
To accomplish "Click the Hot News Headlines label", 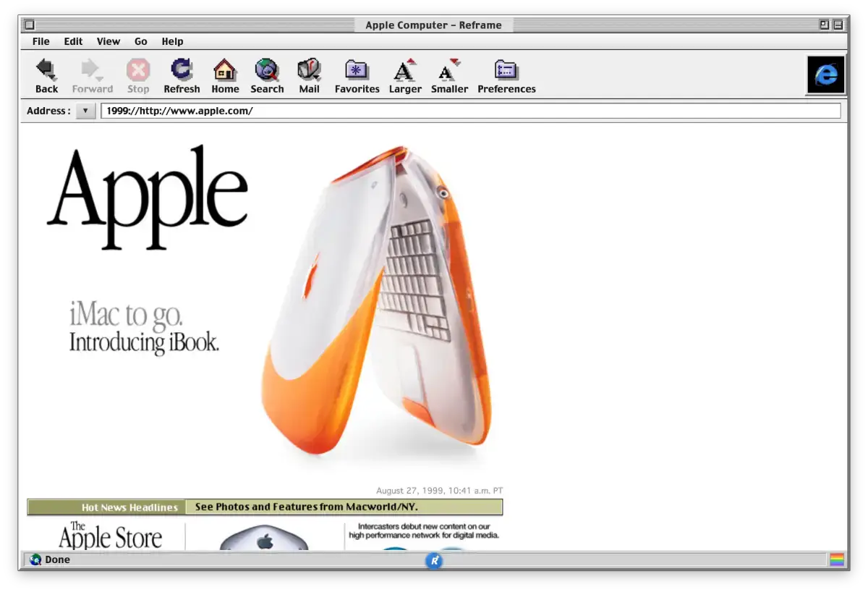I will (129, 507).
